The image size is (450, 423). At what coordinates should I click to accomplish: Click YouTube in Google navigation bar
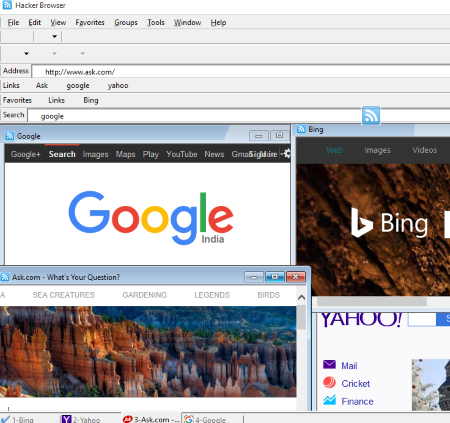[x=182, y=154]
